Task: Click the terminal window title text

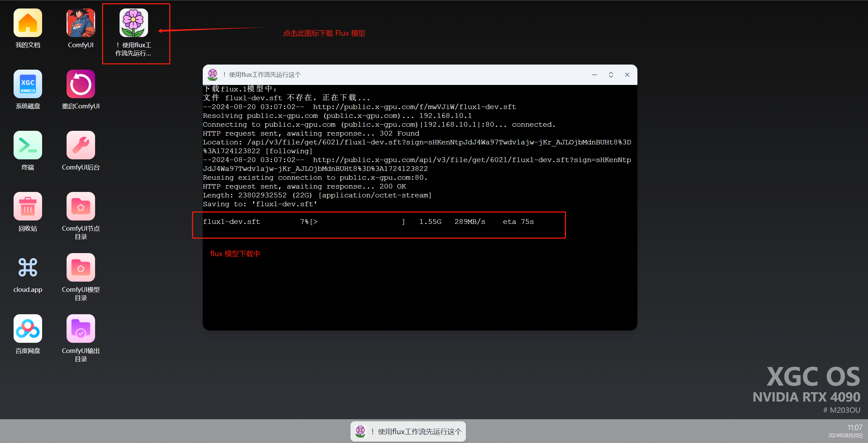Action: click(262, 75)
